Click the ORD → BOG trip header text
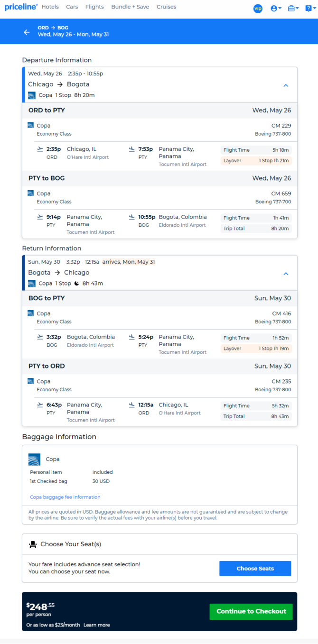The width and height of the screenshot is (318, 644). (53, 28)
